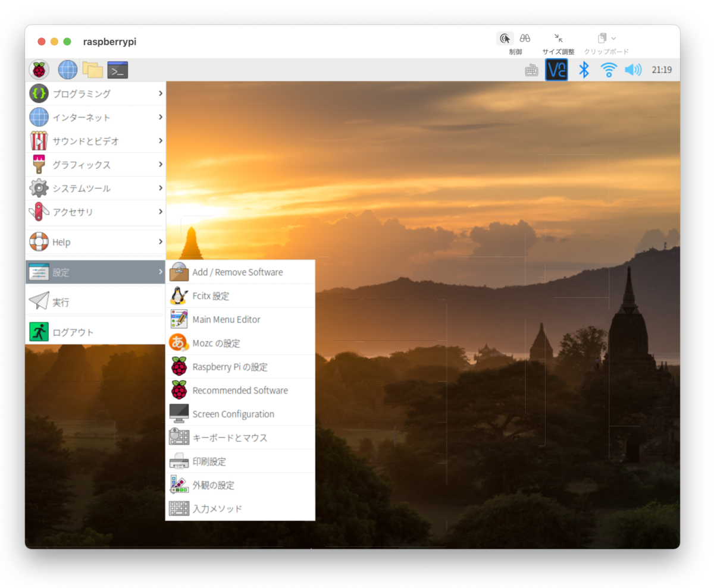The width and height of the screenshot is (714, 588).
Task: Expand the システムツール submenu arrow
Action: click(161, 188)
